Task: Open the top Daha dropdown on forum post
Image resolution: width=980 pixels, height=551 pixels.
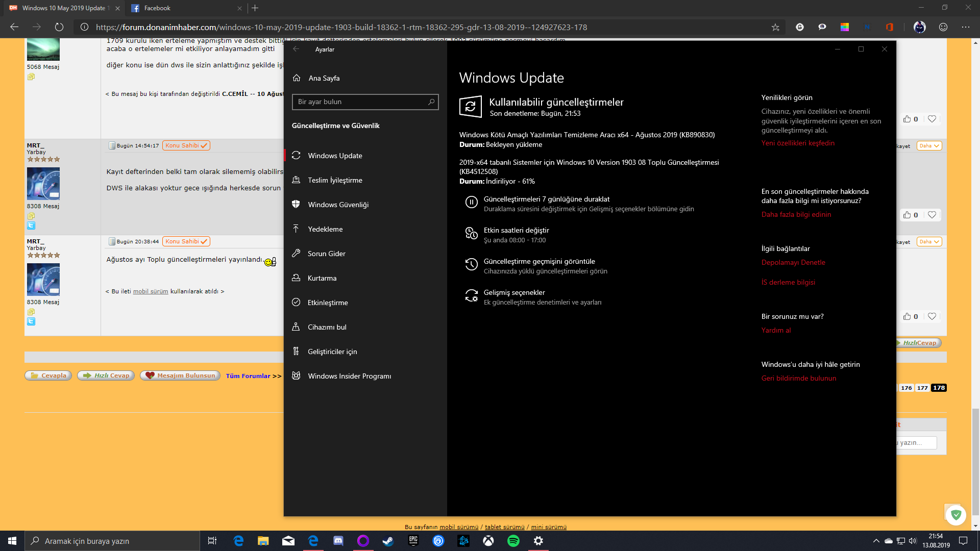Action: 929,146
